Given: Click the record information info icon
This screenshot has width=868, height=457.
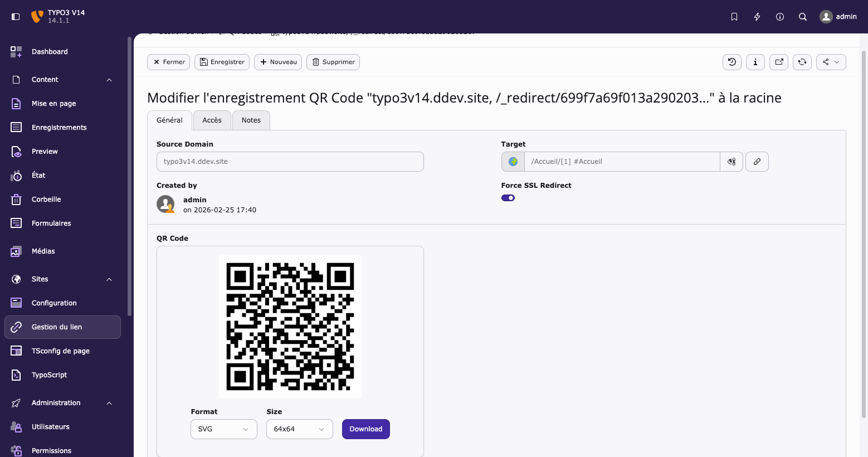Looking at the screenshot, I should click(755, 62).
